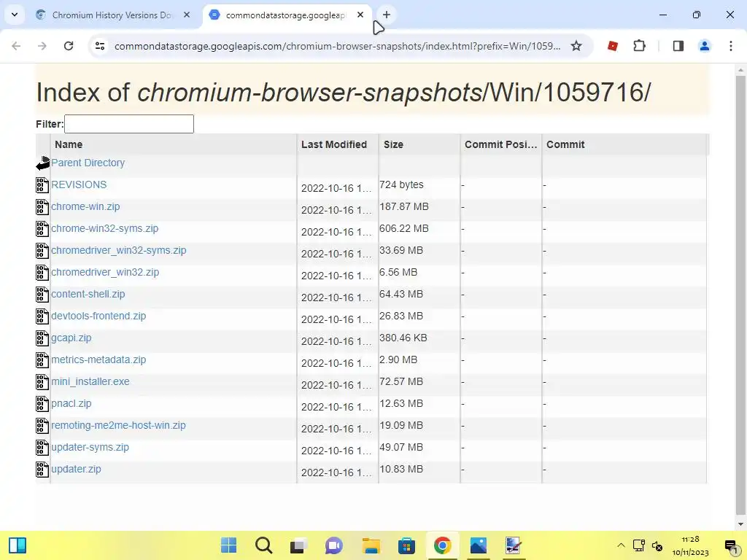Sort by the Last Modified column header
The height and width of the screenshot is (560, 747).
click(338, 144)
